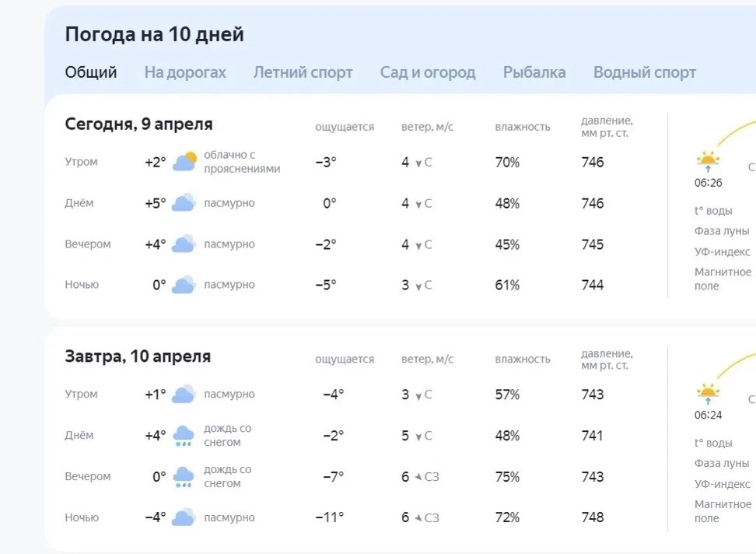Image resolution: width=756 pixels, height=554 pixels.
Task: Click sunrise icon above 06:26
Action: click(x=708, y=162)
